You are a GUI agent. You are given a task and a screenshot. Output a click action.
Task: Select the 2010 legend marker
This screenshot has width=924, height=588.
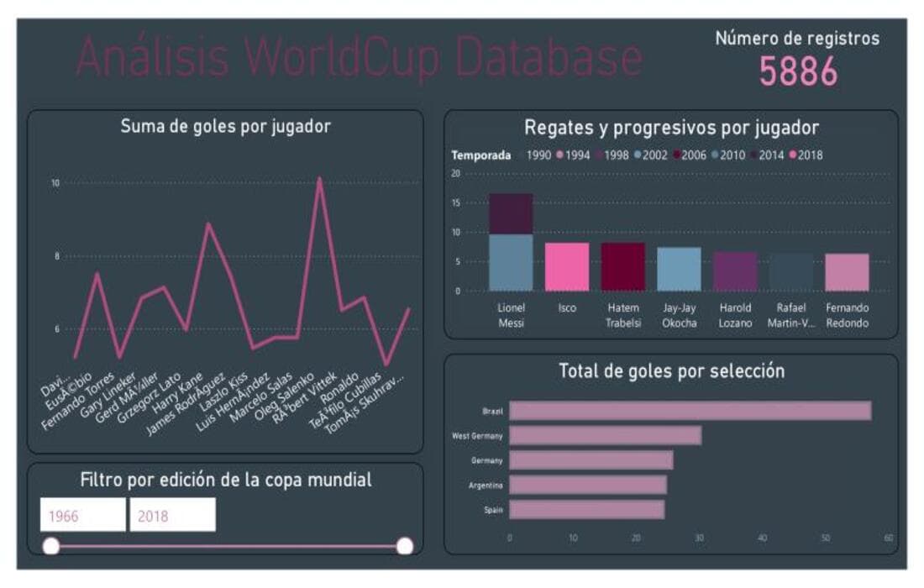tap(715, 155)
